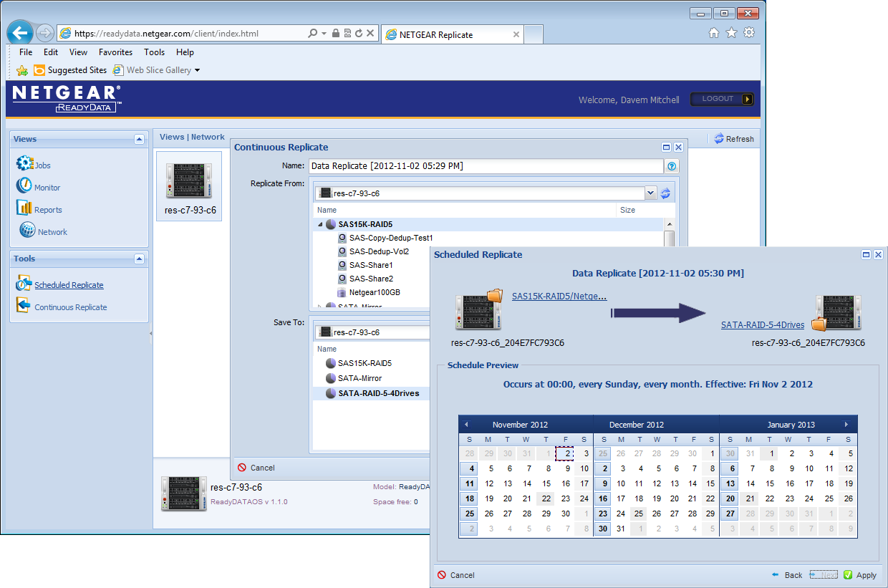Select SATA-RAID-5-4Drives in Save To list

pyautogui.click(x=378, y=393)
